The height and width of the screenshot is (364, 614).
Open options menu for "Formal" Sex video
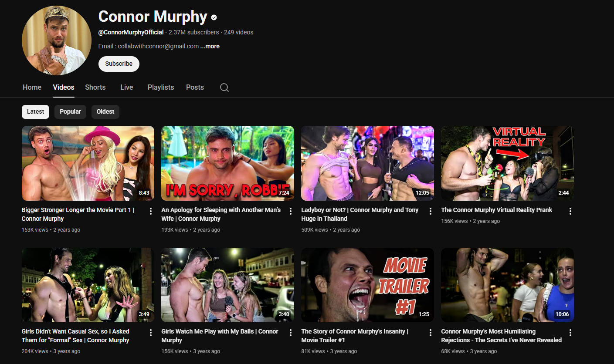tap(151, 333)
